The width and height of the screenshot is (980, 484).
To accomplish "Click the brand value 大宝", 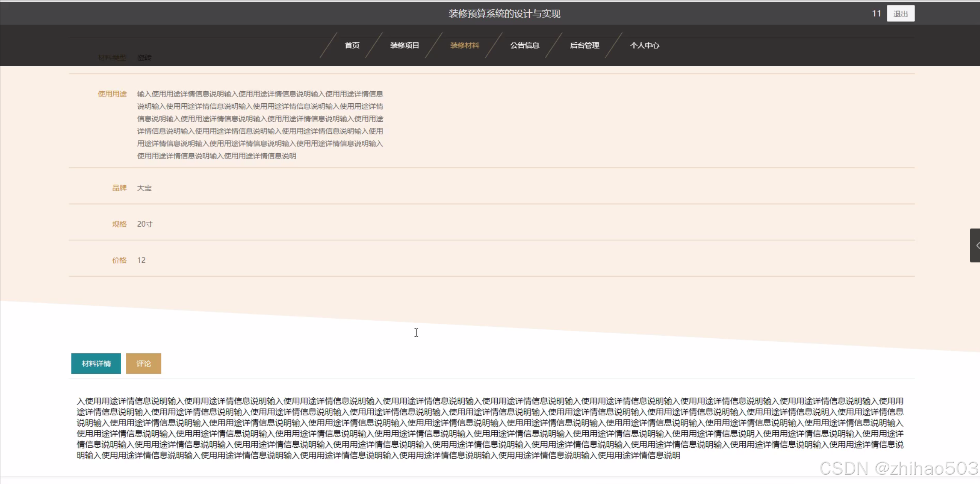I will tap(144, 188).
